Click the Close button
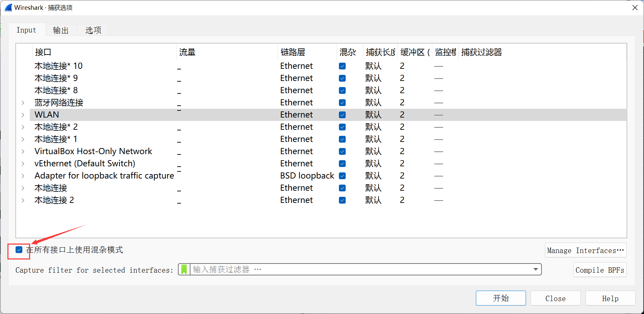Screen dimensions: 644x314 (555, 298)
